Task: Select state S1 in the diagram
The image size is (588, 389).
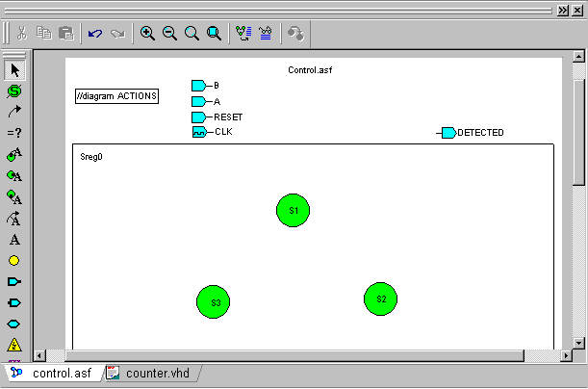Action: 294,210
